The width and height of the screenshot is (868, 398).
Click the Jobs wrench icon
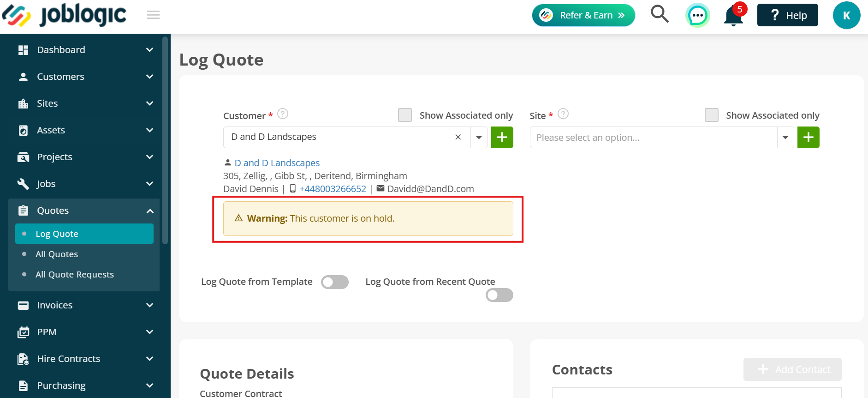tap(23, 184)
